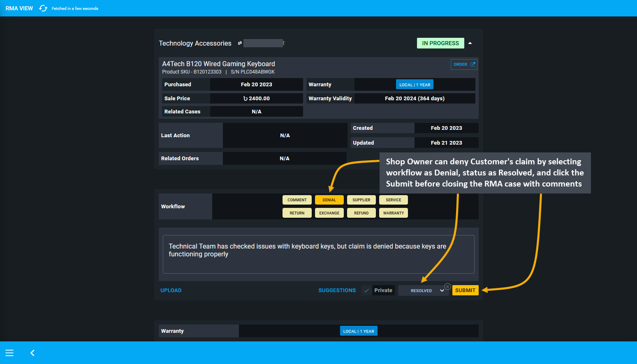Select the DENIAL workflow option
Image resolution: width=637 pixels, height=364 pixels.
[x=329, y=200]
